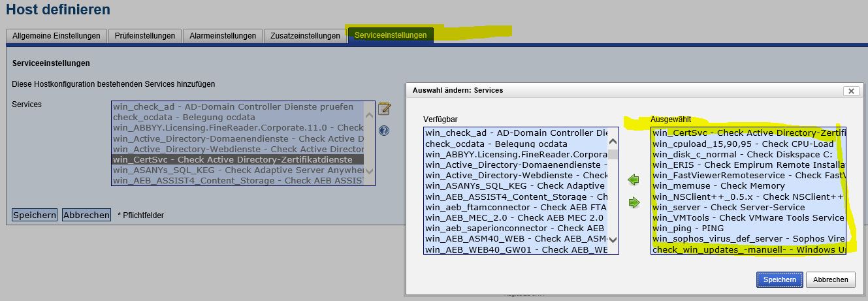This screenshot has height=301, width=868.
Task: Click Abbrechen on the host form
Action: pyautogui.click(x=86, y=215)
